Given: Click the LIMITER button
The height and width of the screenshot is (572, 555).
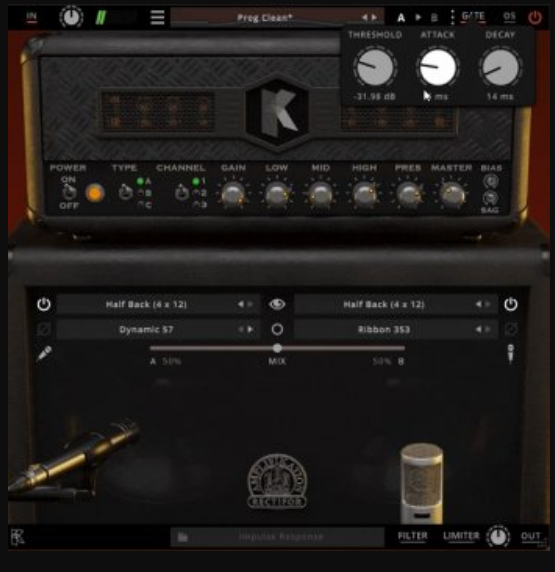Looking at the screenshot, I should [461, 536].
